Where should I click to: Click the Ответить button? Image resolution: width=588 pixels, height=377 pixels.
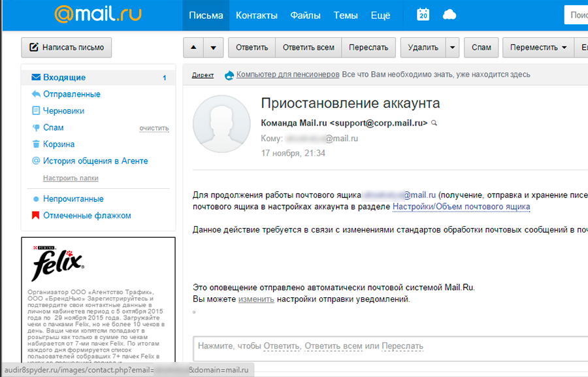252,47
